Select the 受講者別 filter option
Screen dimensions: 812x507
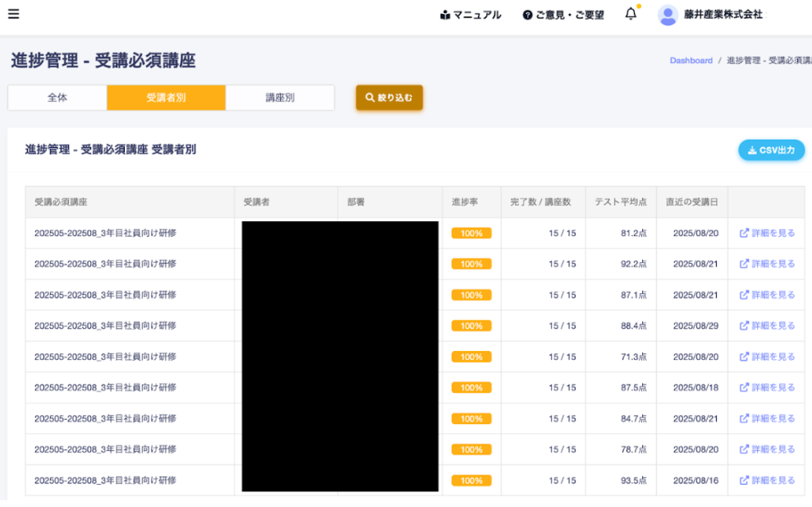(x=165, y=97)
